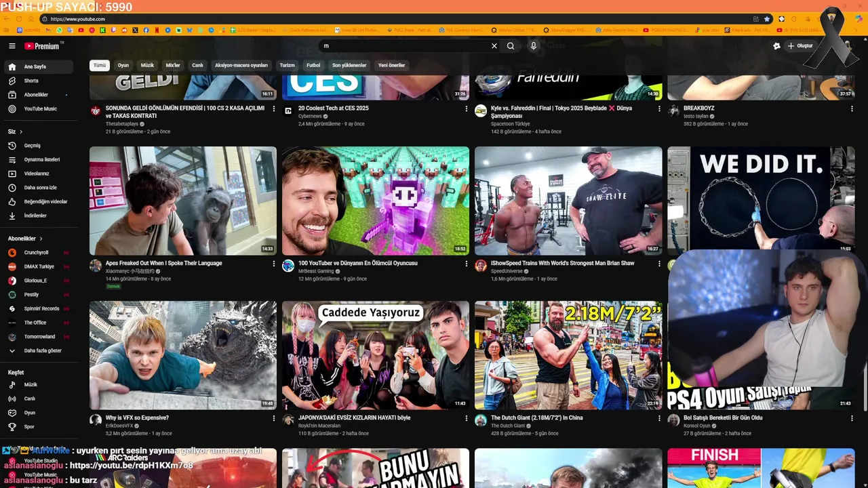Open Tomorrowland subscription channel

point(40,337)
